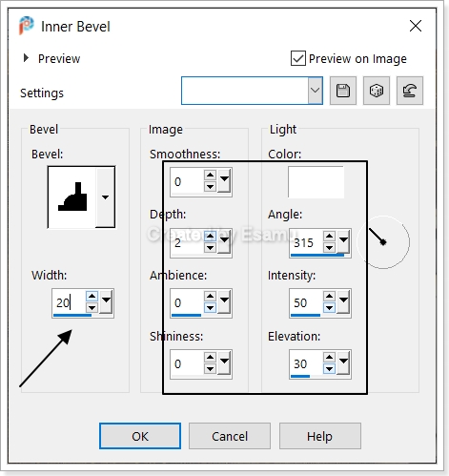This screenshot has height=476, width=449.
Task: Increase Smoothness with the up spinner arrow
Action: (x=210, y=175)
